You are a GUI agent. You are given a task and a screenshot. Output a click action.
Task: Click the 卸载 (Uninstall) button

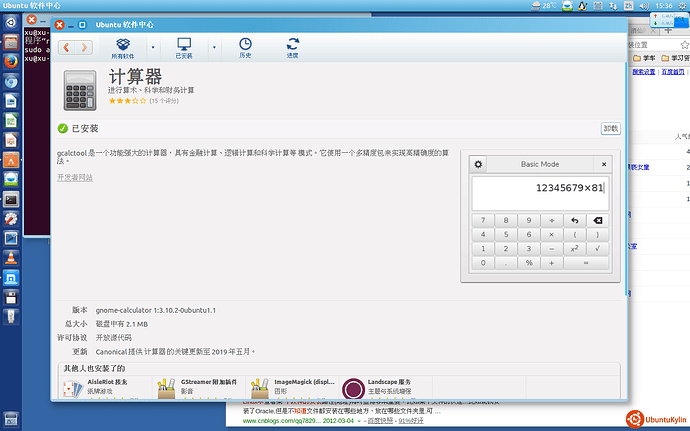pyautogui.click(x=611, y=129)
